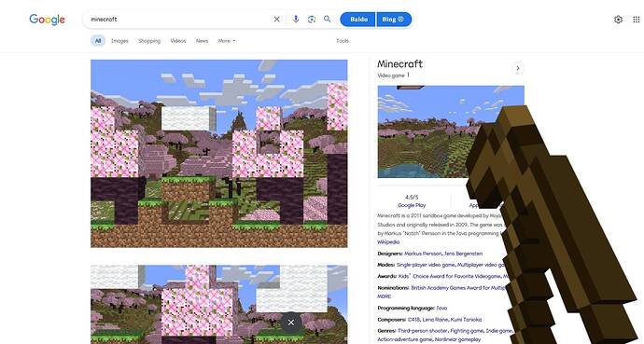Close the Minecraft game overlay with the round X button
The height and width of the screenshot is (344, 644).
pyautogui.click(x=291, y=323)
